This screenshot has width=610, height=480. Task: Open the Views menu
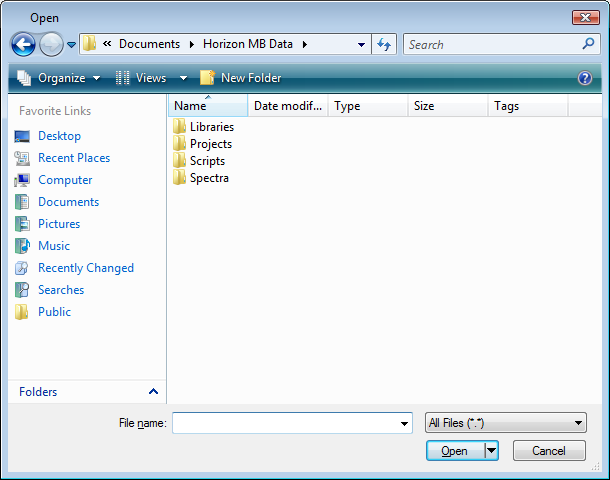(151, 78)
